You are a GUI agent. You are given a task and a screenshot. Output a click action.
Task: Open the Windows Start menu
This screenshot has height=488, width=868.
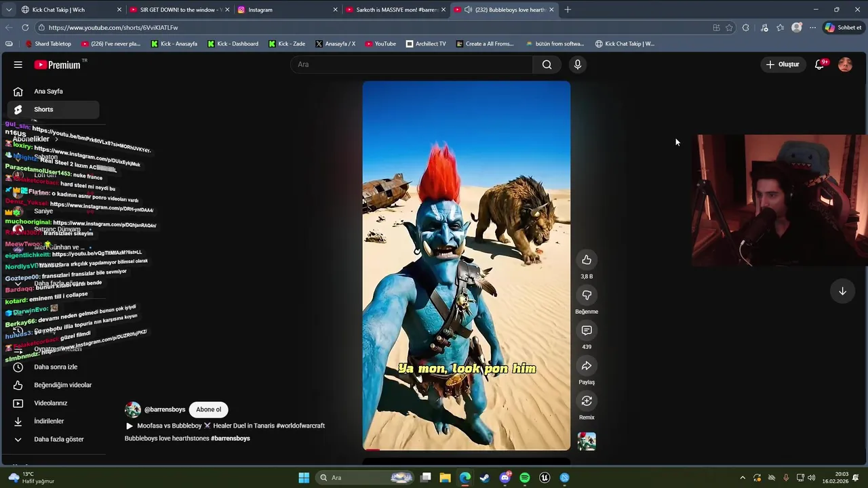pos(304,478)
